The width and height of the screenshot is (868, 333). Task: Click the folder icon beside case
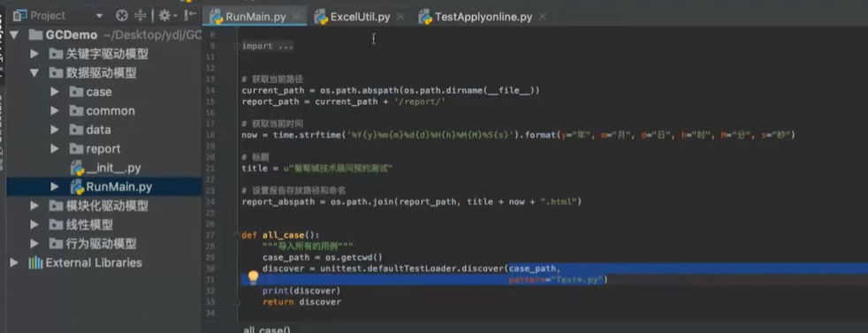(76, 92)
